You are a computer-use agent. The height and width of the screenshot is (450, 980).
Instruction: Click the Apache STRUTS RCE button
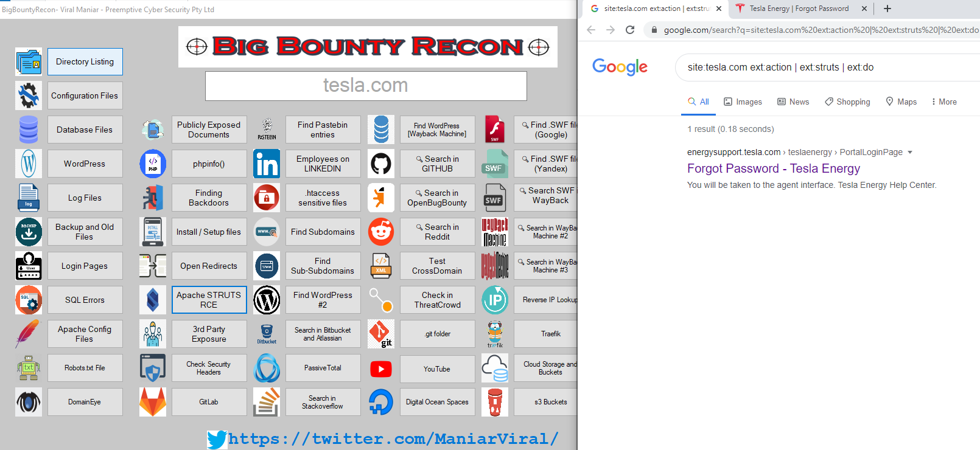tap(209, 300)
